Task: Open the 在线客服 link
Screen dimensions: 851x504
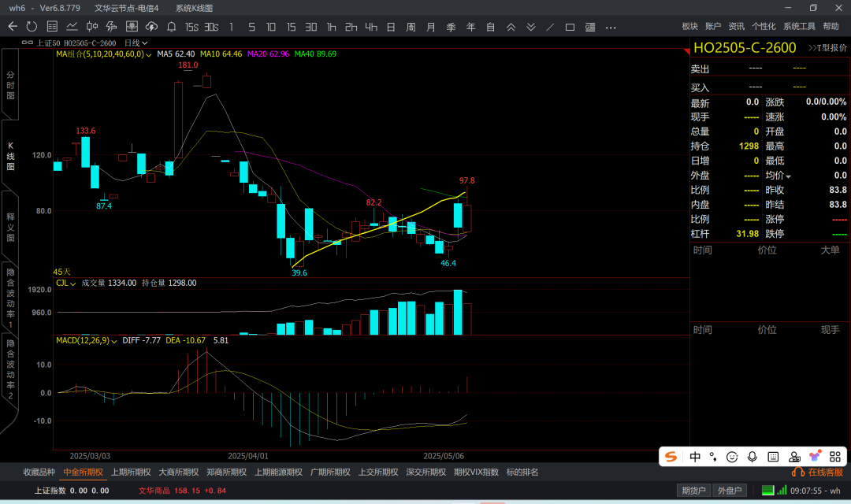Action: coord(819,472)
